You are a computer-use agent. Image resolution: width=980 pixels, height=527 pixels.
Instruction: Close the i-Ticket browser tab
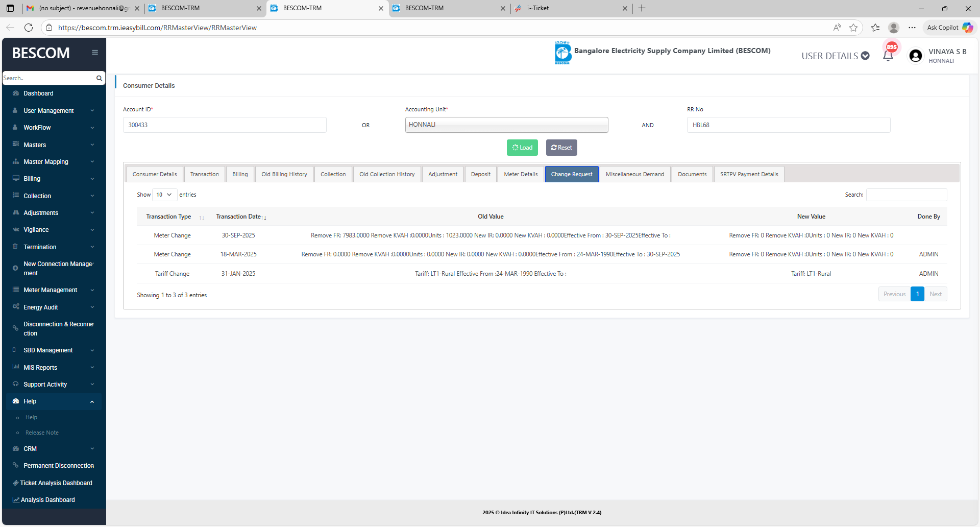pos(625,8)
